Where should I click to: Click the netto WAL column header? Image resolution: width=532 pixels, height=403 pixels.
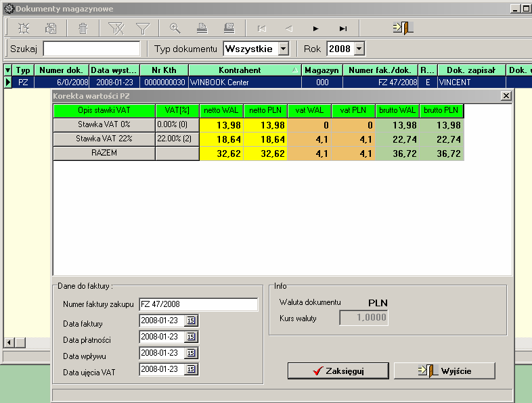[x=221, y=110]
